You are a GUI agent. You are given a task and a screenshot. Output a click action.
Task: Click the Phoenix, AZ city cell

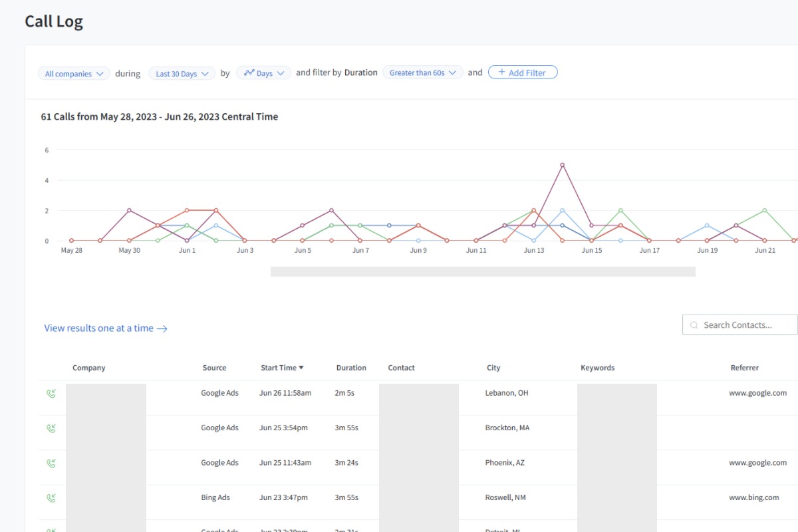click(x=505, y=463)
